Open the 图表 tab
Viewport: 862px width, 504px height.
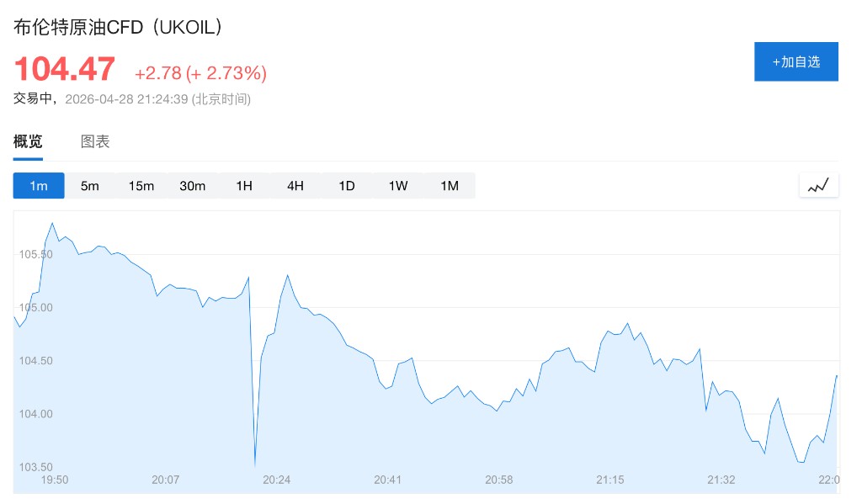[x=95, y=141]
